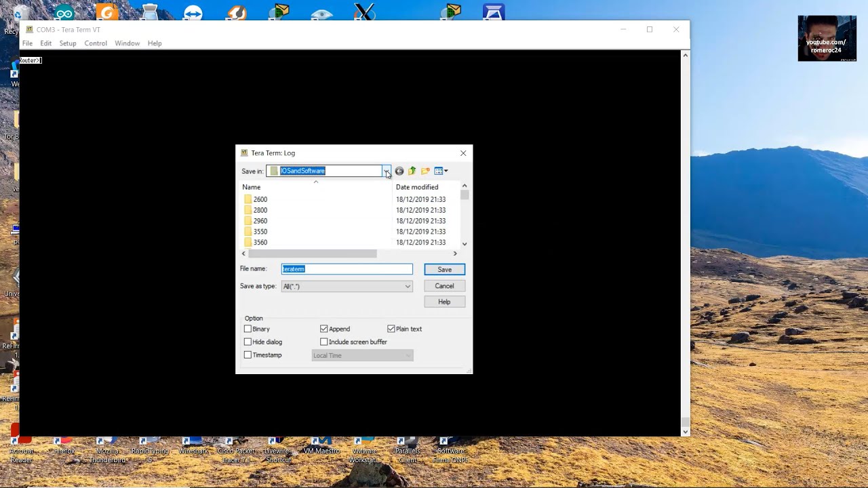Click the Software Firma ONPE shortcut

coord(451,449)
